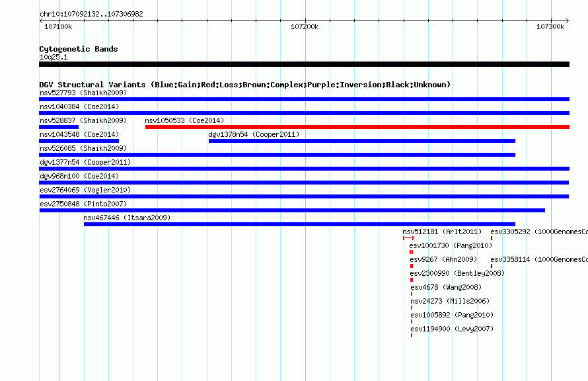Image resolution: width=588 pixels, height=381 pixels.
Task: Select the nsv512181 red bracket glyph
Action: tap(408, 238)
